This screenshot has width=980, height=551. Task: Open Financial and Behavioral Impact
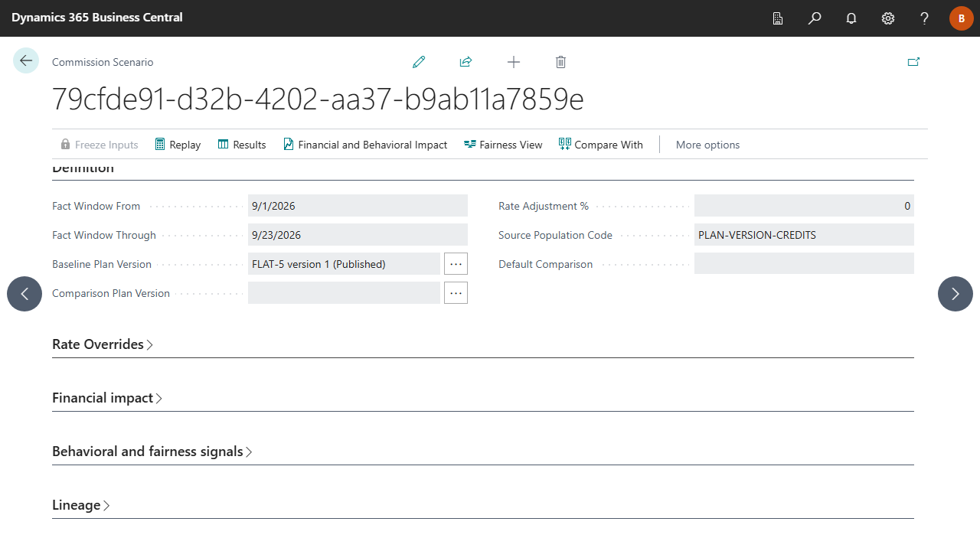pyautogui.click(x=365, y=145)
